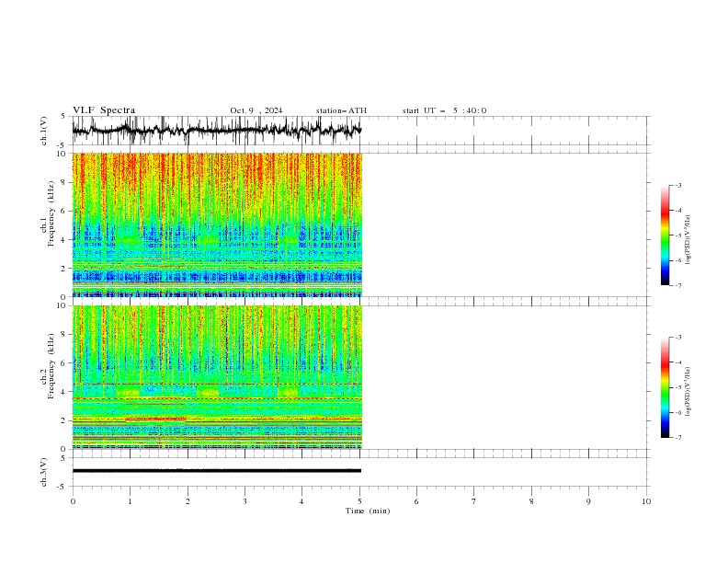
Task: Click the time axis tick label "10"
Action: coord(646,501)
